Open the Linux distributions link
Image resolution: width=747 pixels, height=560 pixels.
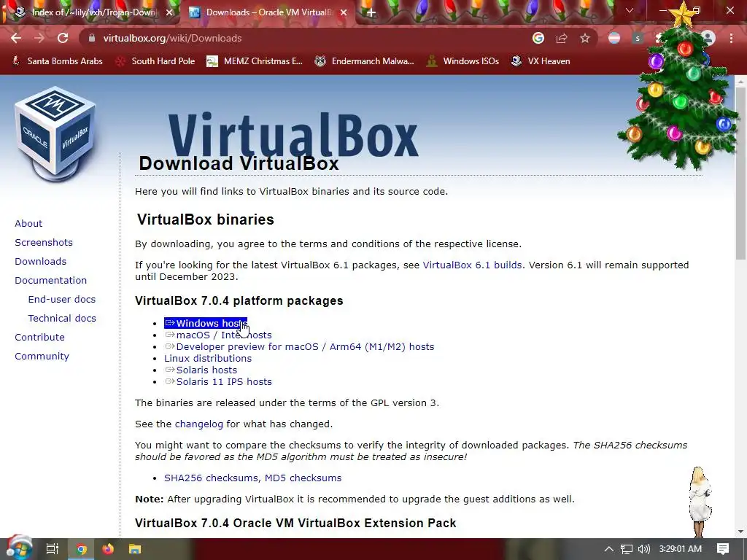(x=208, y=359)
